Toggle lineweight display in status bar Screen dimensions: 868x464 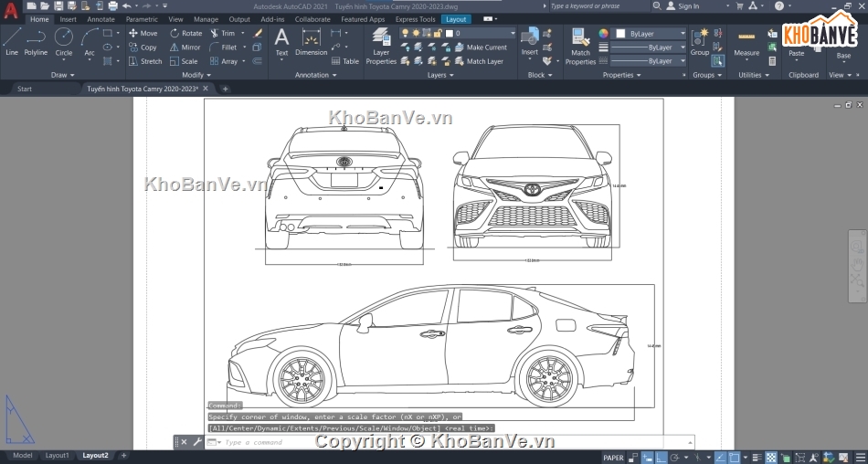point(757,458)
